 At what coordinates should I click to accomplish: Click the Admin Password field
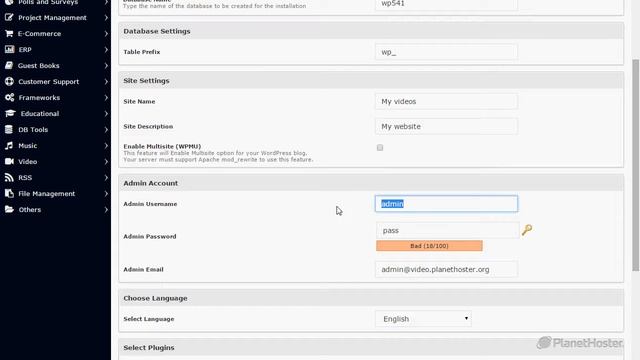[x=447, y=230]
